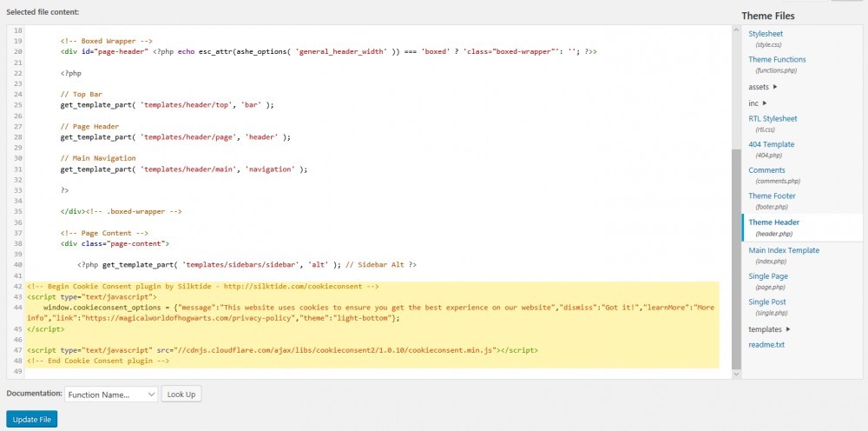Viewport: 868px width, 431px height.
Task: Click line number 49 in the editor
Action: pos(16,371)
